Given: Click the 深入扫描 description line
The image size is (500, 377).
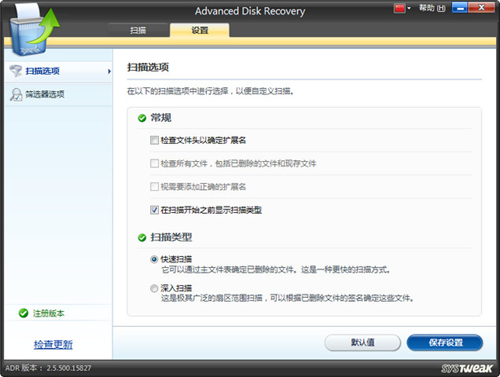Looking at the screenshot, I should point(287,298).
